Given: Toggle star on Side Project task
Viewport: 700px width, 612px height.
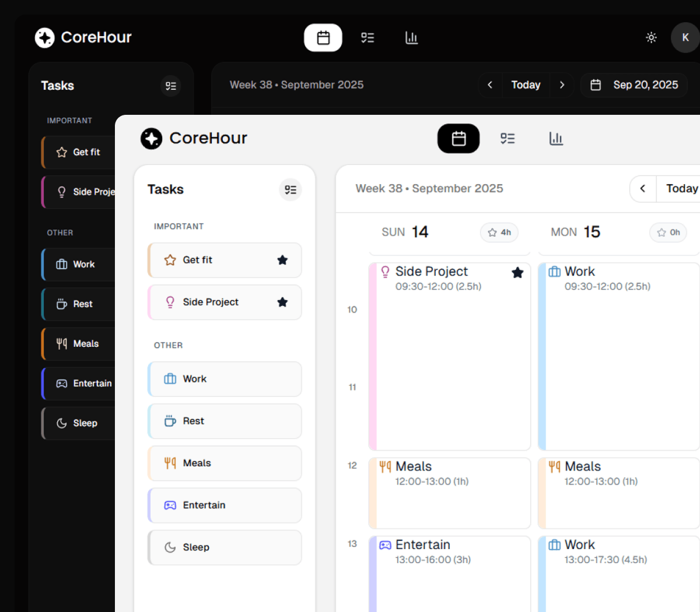Looking at the screenshot, I should pos(282,302).
